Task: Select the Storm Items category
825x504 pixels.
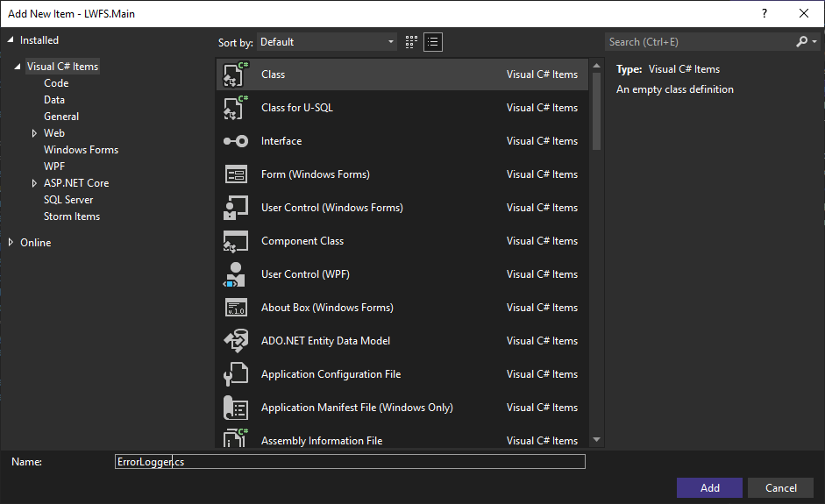Action: point(72,217)
